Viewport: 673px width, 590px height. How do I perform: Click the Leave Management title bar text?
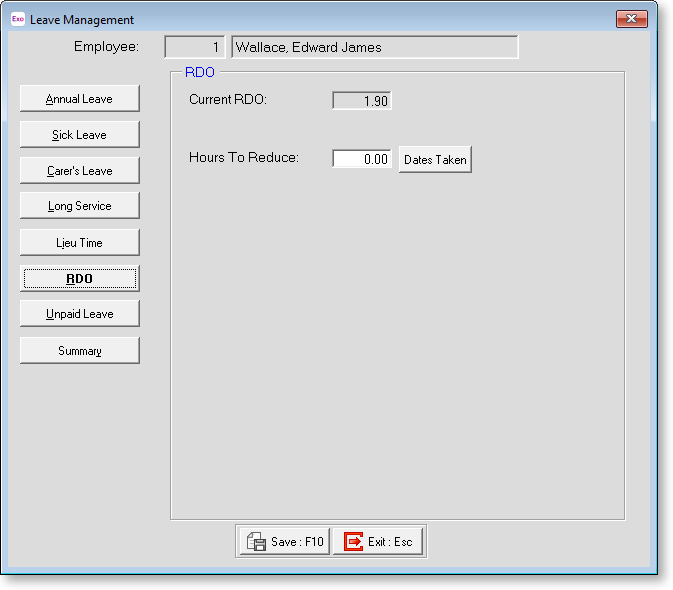click(82, 20)
